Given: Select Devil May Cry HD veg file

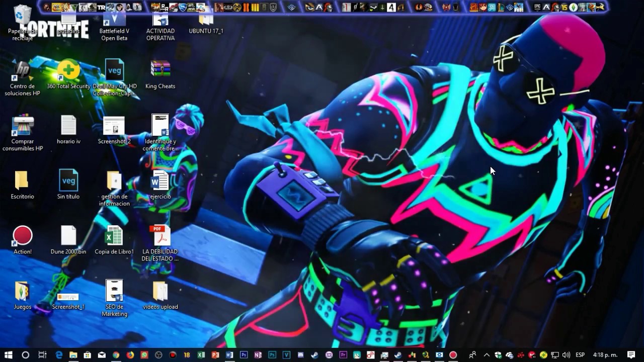Looking at the screenshot, I should pos(114,77).
